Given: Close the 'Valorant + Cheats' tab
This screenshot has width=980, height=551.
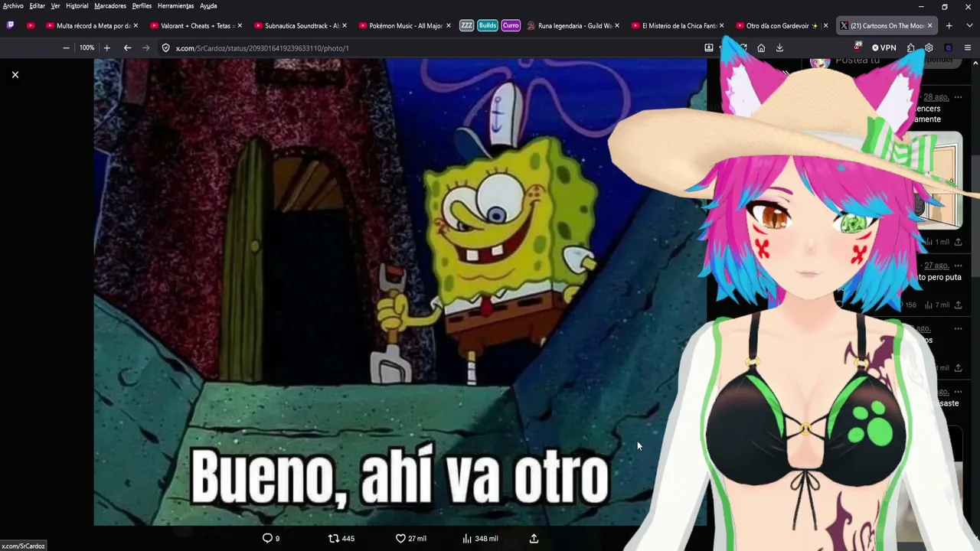Looking at the screenshot, I should [240, 25].
